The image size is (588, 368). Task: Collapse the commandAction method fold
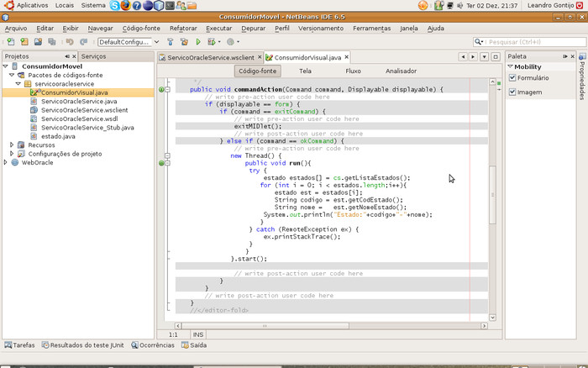168,89
